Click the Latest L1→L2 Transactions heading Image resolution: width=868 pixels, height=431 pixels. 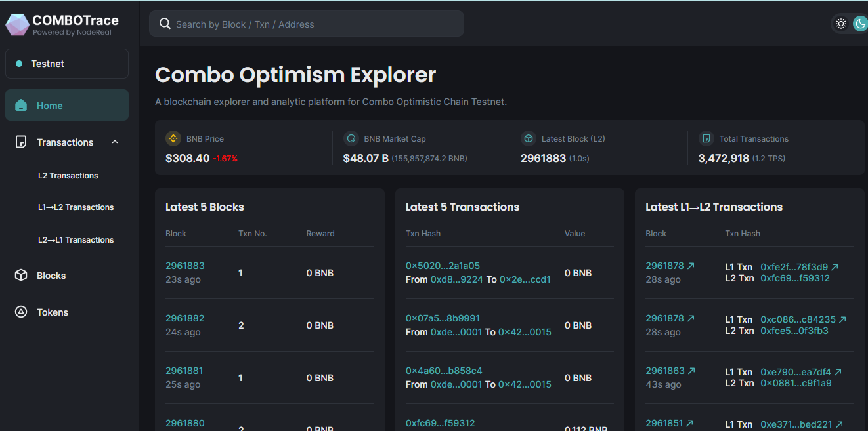pos(714,207)
